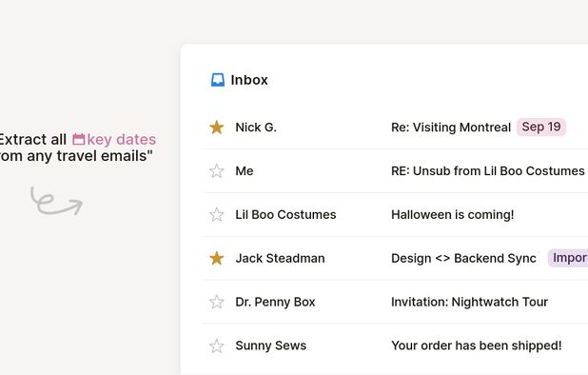Open sender name Nick G.

(256, 128)
